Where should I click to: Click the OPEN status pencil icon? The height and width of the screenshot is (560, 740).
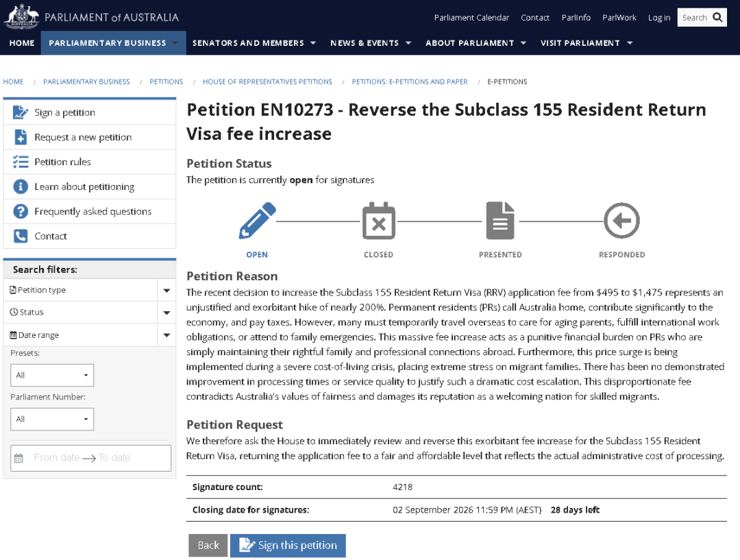257,220
